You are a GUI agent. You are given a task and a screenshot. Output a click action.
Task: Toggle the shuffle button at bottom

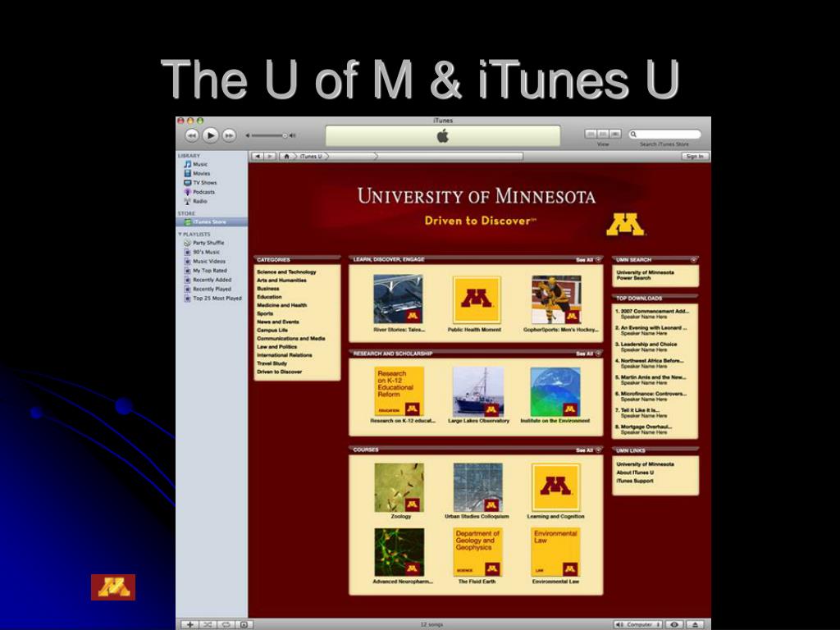click(208, 624)
